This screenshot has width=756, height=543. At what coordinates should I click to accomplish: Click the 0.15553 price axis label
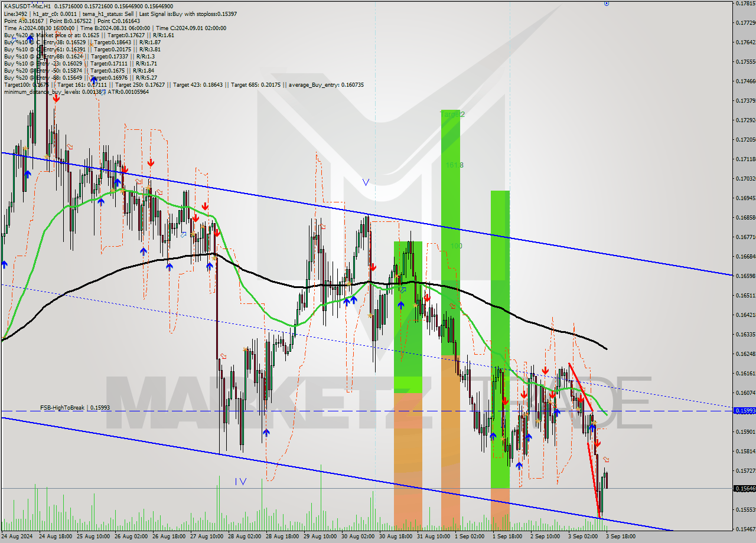click(745, 509)
